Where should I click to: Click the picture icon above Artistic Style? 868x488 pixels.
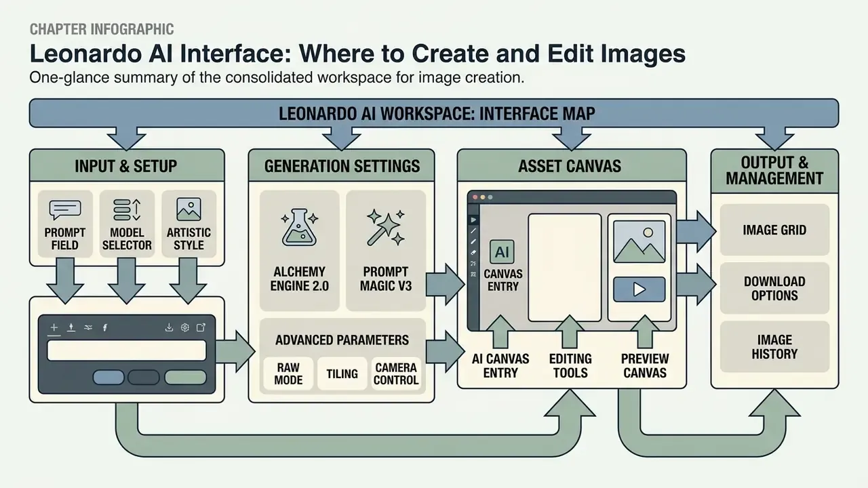click(x=189, y=209)
